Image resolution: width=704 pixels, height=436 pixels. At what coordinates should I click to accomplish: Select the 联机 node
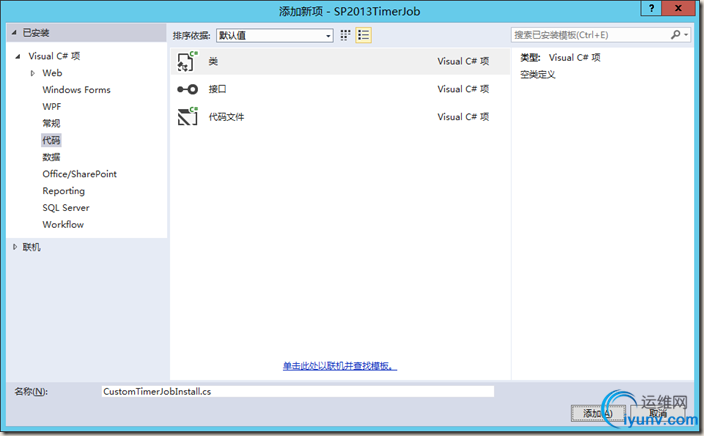pos(31,247)
